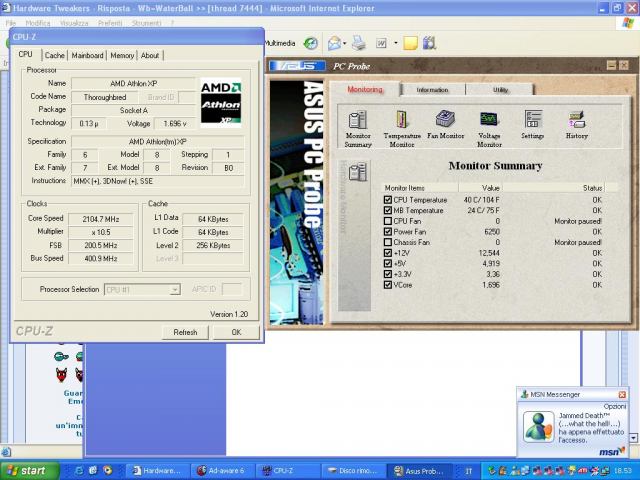Toggle the +5V monitor checkbox
Screen dimensions: 640x480
[x=388, y=264]
